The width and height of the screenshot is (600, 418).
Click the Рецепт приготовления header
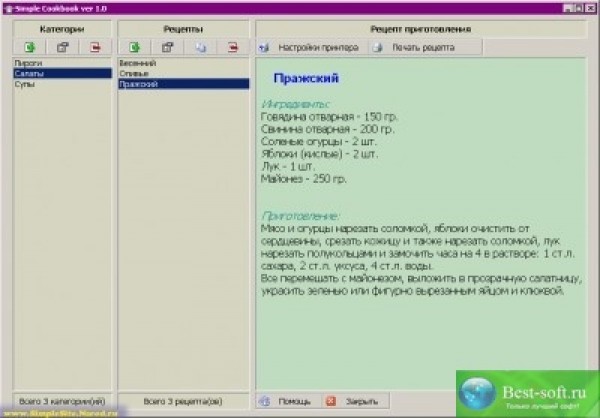[421, 29]
